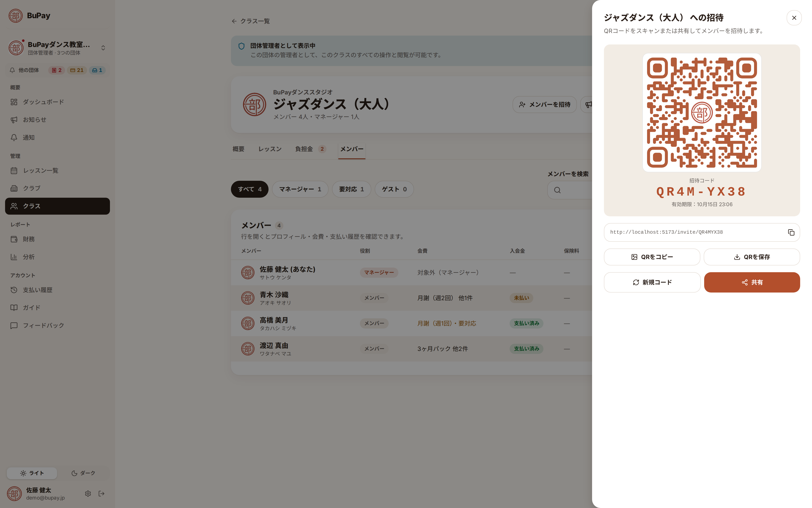This screenshot has width=812, height=508.
Task: Open the 他の団体 notifications bar
Action: (57, 70)
